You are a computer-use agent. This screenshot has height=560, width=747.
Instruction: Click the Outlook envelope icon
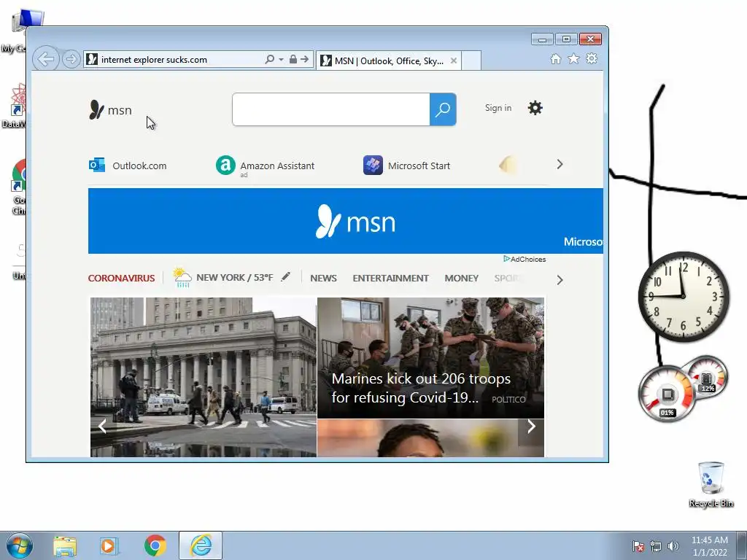pos(97,165)
